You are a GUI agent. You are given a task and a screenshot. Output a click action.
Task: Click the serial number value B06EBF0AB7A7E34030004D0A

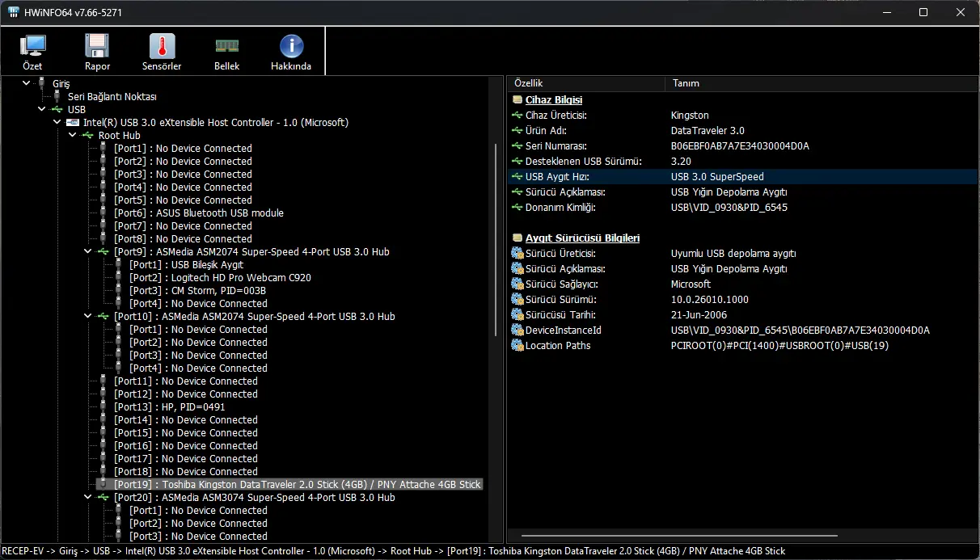click(x=740, y=146)
